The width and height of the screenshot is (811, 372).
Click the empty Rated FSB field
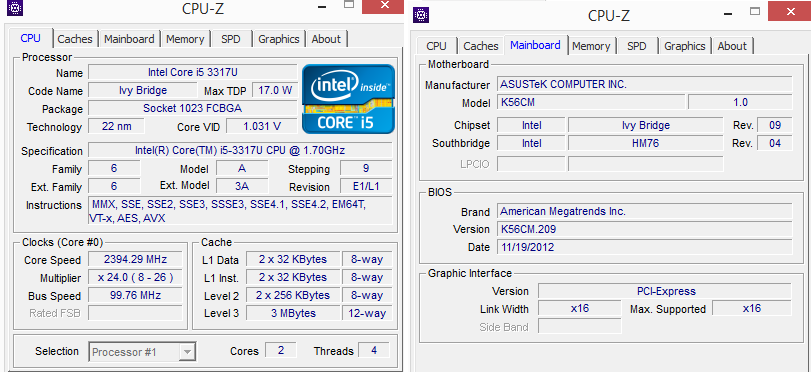click(x=136, y=313)
